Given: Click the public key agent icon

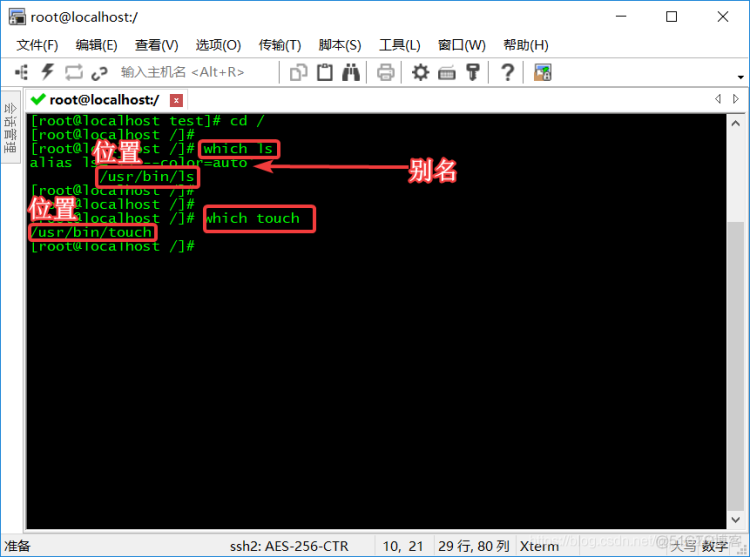Looking at the screenshot, I should (473, 72).
